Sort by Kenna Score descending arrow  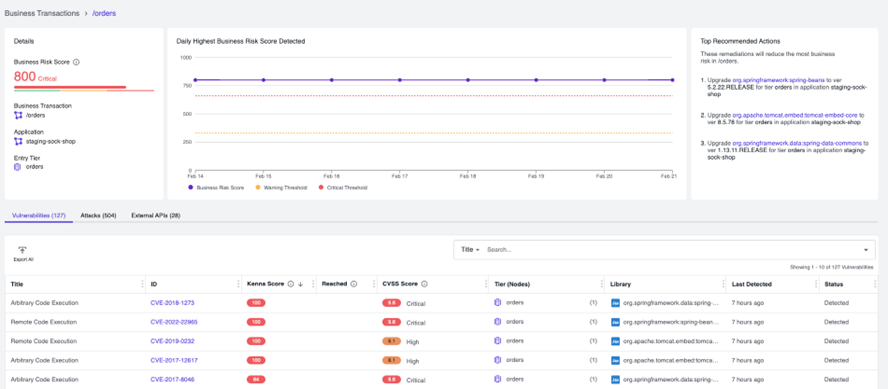301,284
